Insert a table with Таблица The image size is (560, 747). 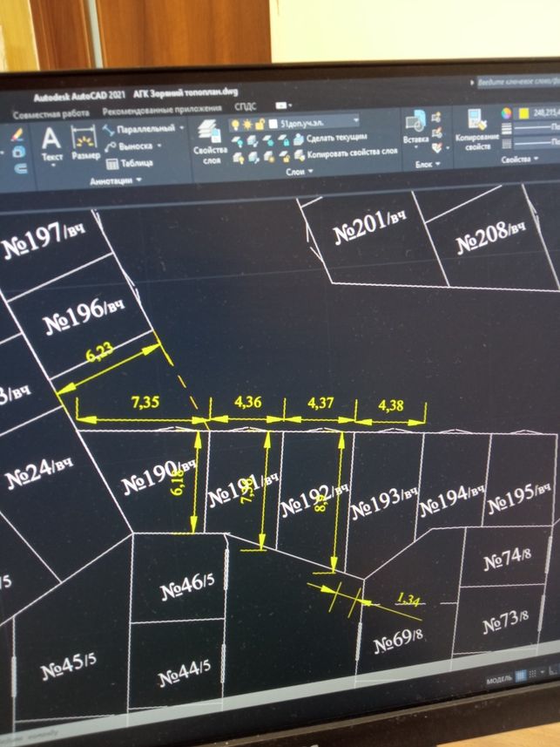tap(129, 163)
